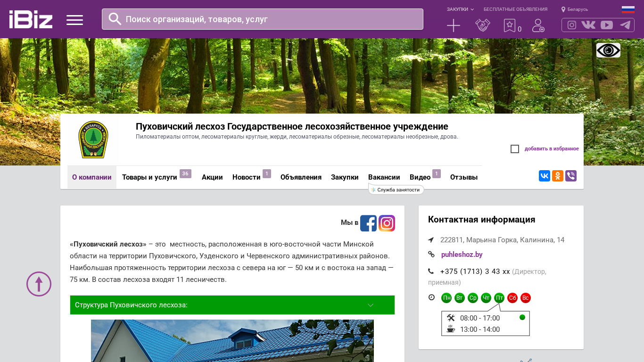The height and width of the screenshot is (362, 644).
Task: Open the 'О компании' tab
Action: [92, 177]
